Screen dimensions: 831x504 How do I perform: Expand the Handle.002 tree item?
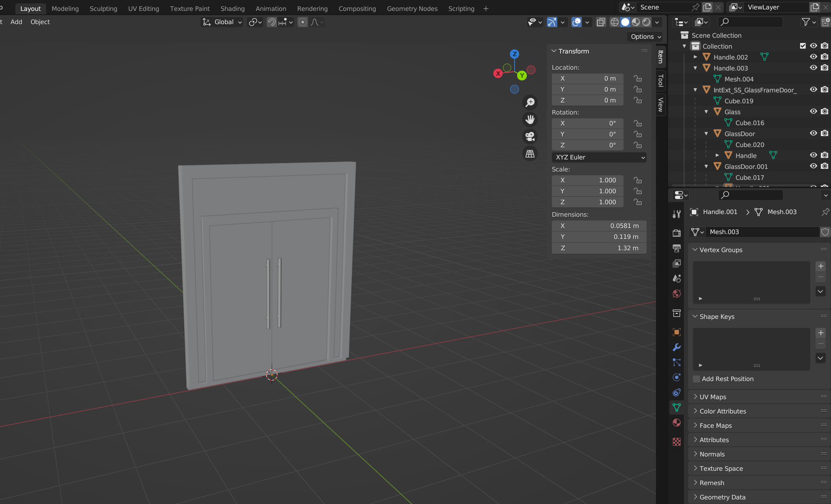tap(696, 57)
